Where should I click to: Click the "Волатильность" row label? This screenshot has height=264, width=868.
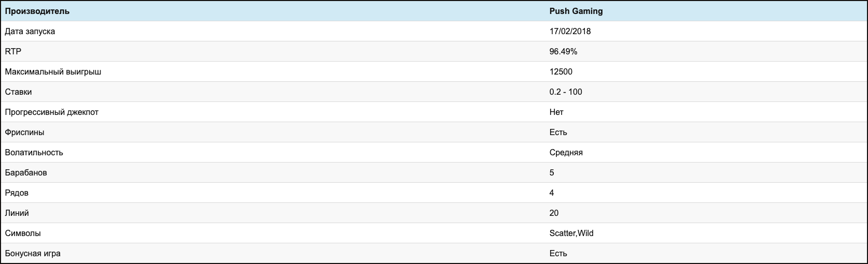point(34,152)
